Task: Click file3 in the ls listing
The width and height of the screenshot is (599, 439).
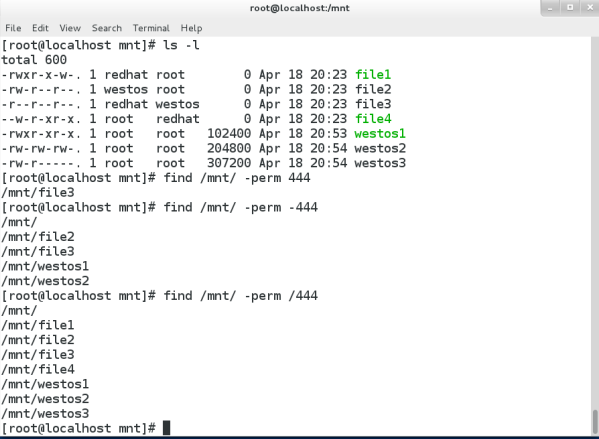Action: [x=373, y=104]
